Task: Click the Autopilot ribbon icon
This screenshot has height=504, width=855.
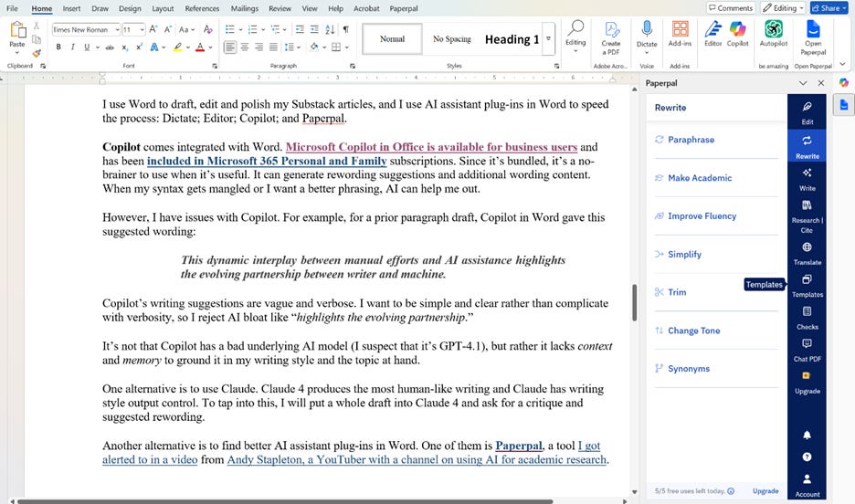Action: tap(773, 34)
